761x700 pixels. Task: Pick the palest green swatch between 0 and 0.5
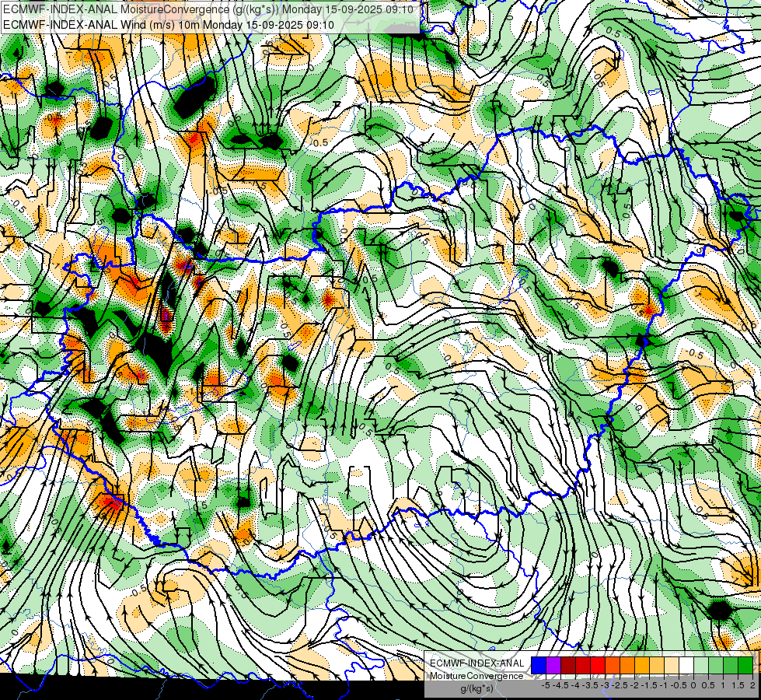pos(701,666)
